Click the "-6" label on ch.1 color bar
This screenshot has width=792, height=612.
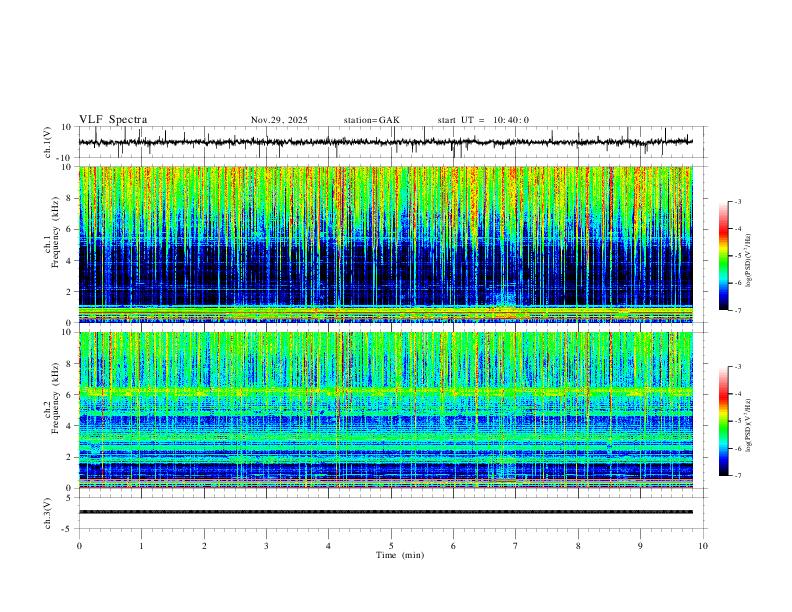point(738,283)
